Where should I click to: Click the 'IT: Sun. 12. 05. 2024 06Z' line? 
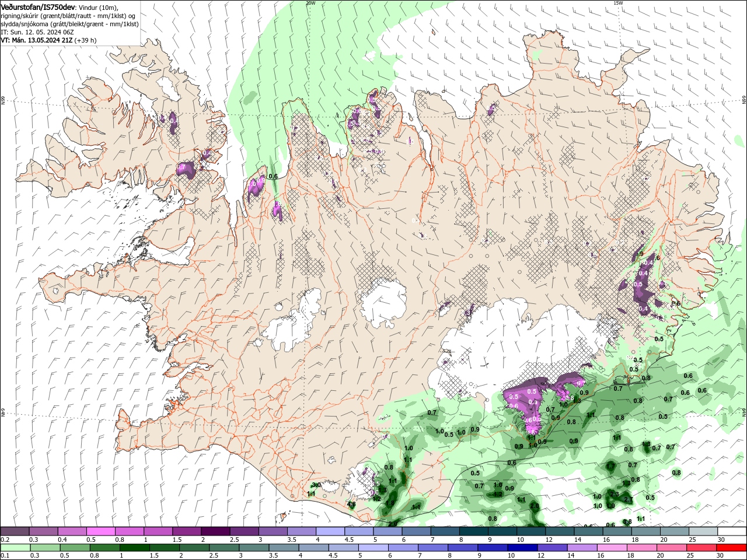coord(37,32)
